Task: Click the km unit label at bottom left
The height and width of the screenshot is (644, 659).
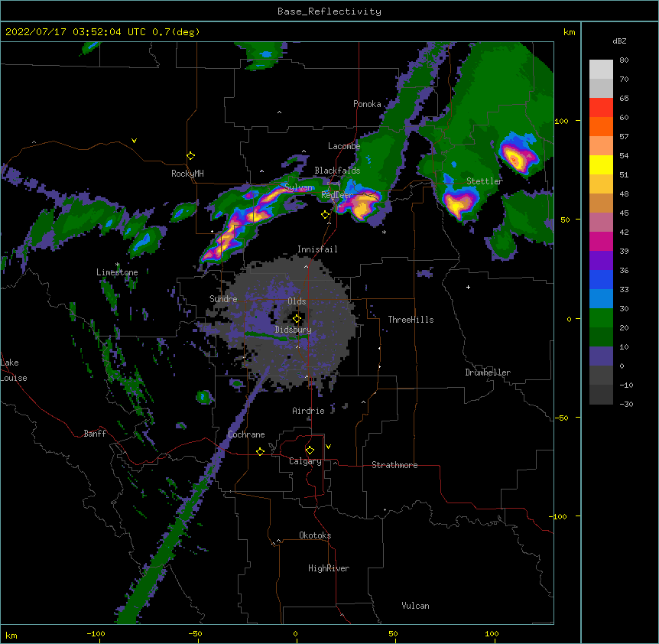Action: pos(11,636)
